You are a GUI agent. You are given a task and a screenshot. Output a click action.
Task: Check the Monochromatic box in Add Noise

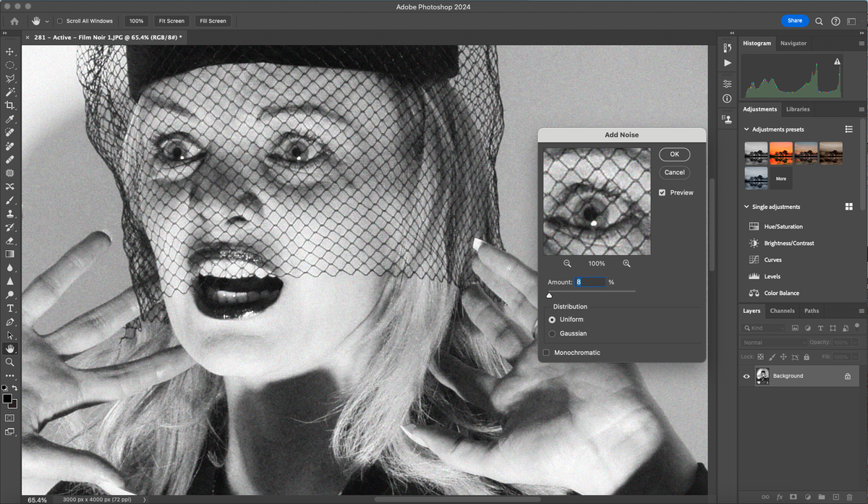point(546,352)
